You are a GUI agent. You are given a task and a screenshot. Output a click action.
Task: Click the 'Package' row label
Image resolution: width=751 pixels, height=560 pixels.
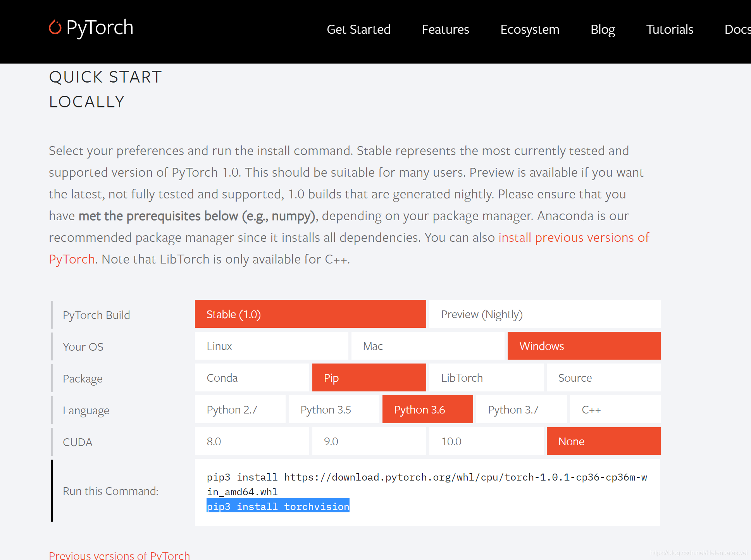83,379
